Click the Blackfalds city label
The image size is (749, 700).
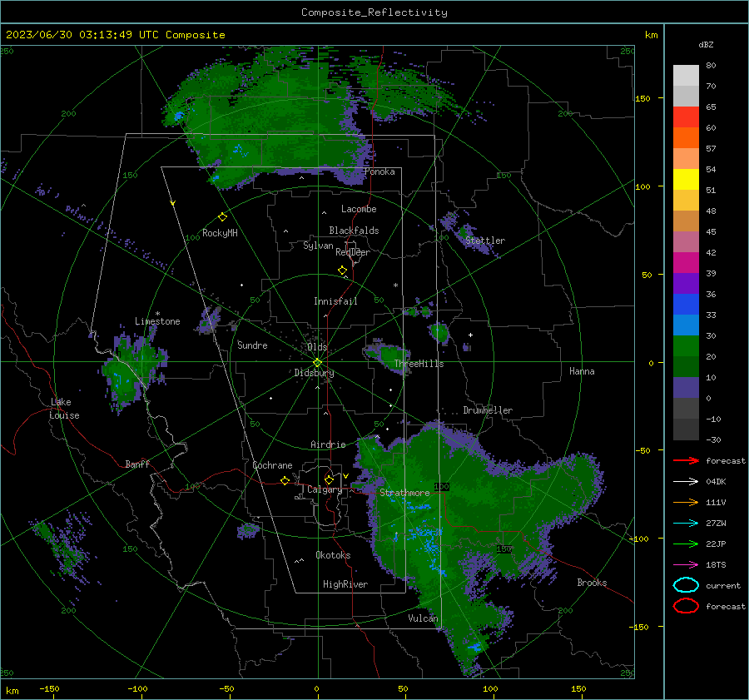[354, 231]
